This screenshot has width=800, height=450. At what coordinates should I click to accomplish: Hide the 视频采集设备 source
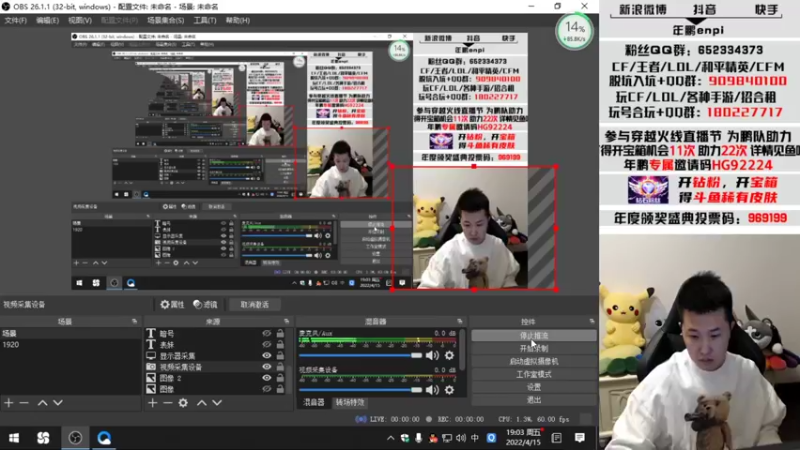(x=266, y=367)
